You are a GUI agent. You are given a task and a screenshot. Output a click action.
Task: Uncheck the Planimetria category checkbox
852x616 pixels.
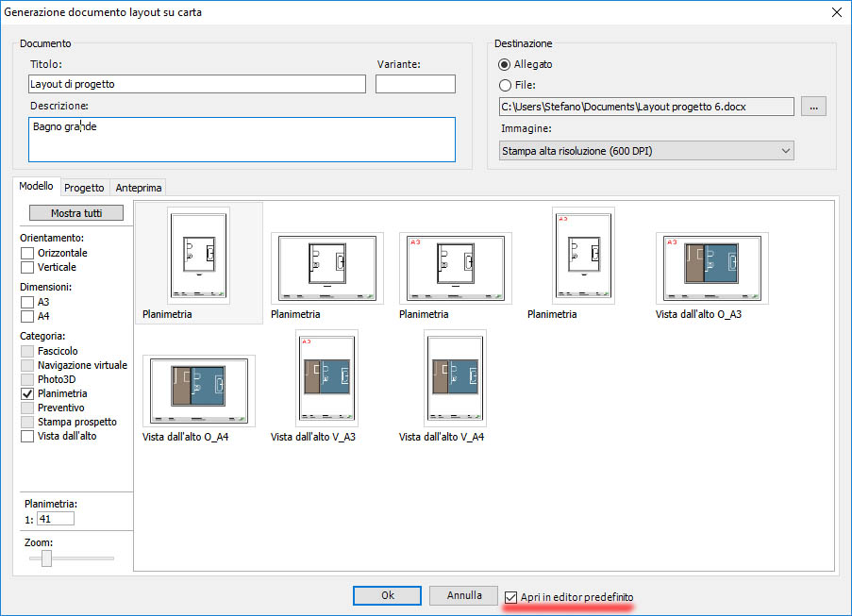click(27, 393)
